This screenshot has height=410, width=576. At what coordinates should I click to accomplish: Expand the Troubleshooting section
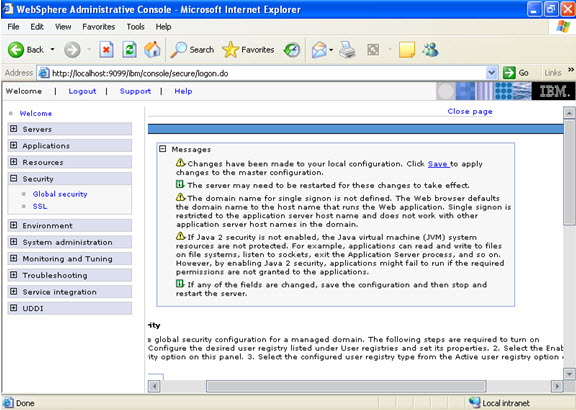pos(14,274)
